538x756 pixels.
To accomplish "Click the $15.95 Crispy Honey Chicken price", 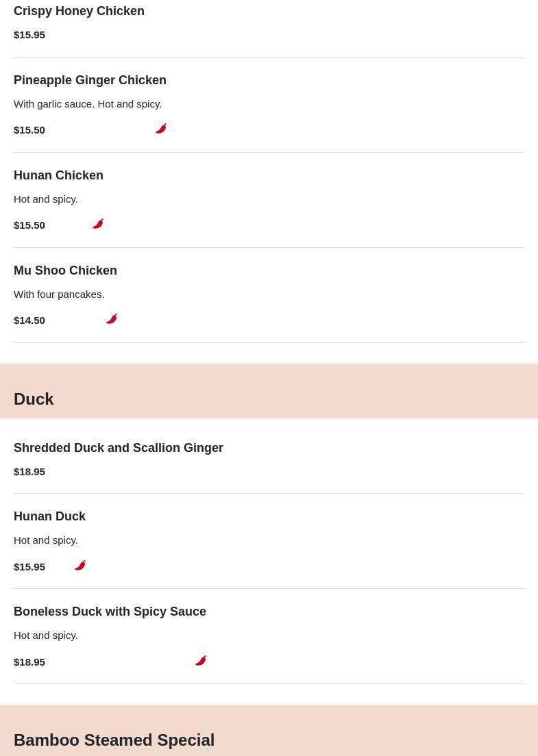I will 29,35.
